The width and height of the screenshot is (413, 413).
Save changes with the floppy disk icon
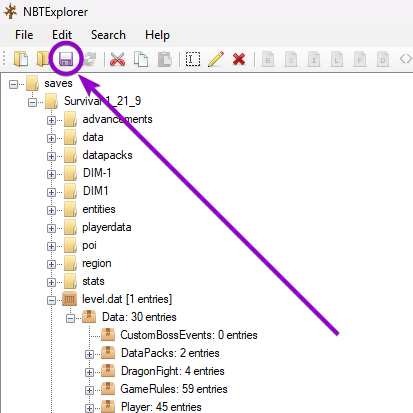coord(66,59)
